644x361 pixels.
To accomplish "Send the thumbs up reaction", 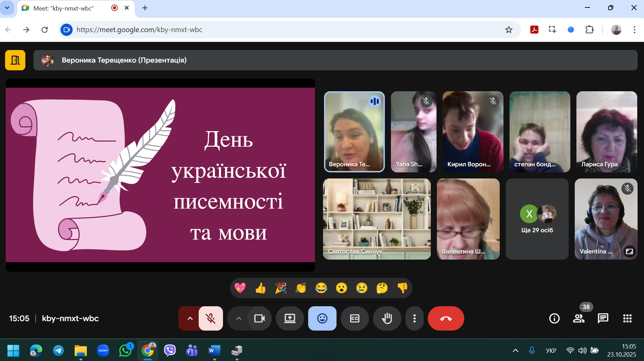I will (261, 288).
